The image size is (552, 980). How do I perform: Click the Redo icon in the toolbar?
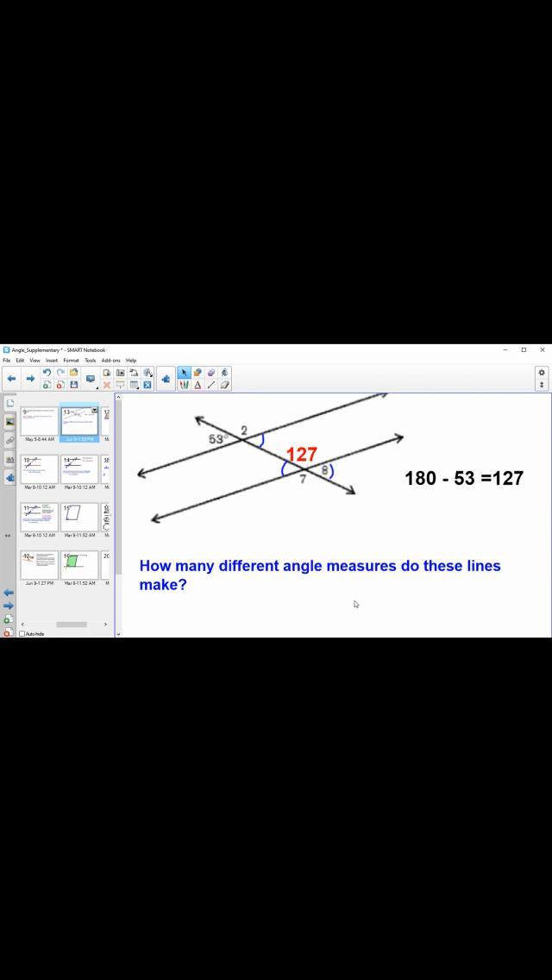click(60, 373)
